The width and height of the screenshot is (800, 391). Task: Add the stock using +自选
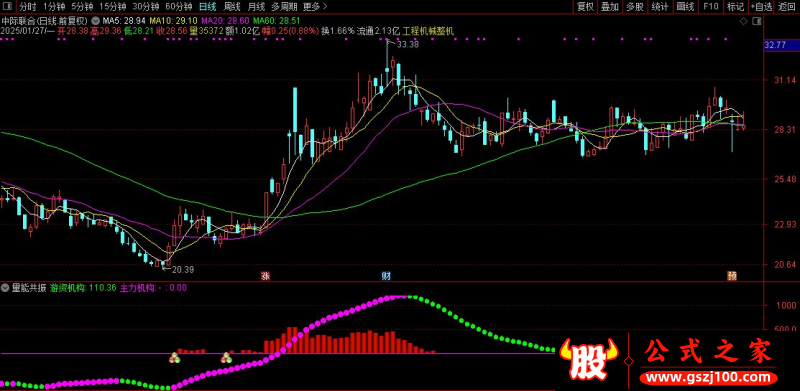762,7
